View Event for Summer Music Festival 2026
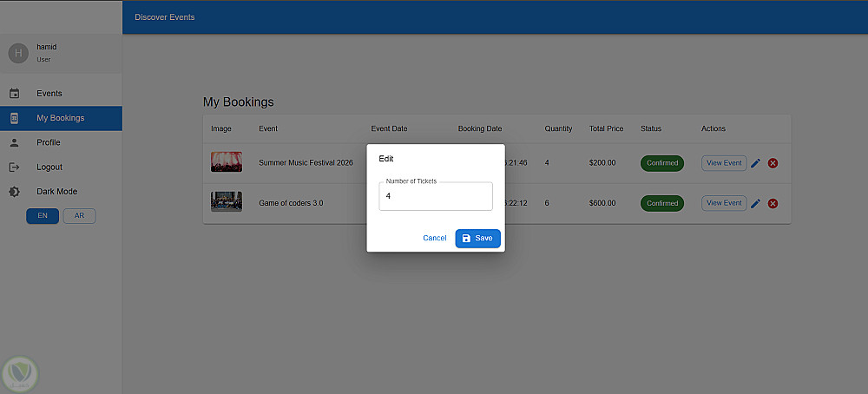The width and height of the screenshot is (868, 394). pos(724,163)
